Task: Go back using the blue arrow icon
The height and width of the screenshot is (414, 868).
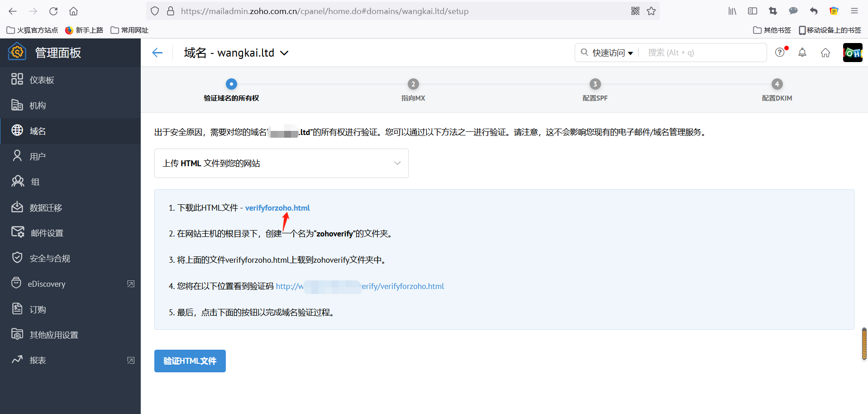Action: click(x=157, y=53)
